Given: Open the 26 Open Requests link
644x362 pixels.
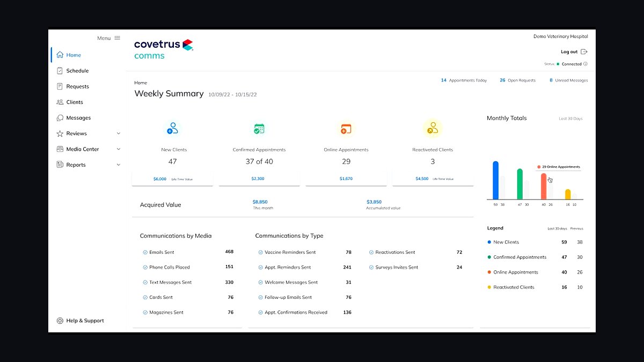Looking at the screenshot, I should click(x=517, y=80).
